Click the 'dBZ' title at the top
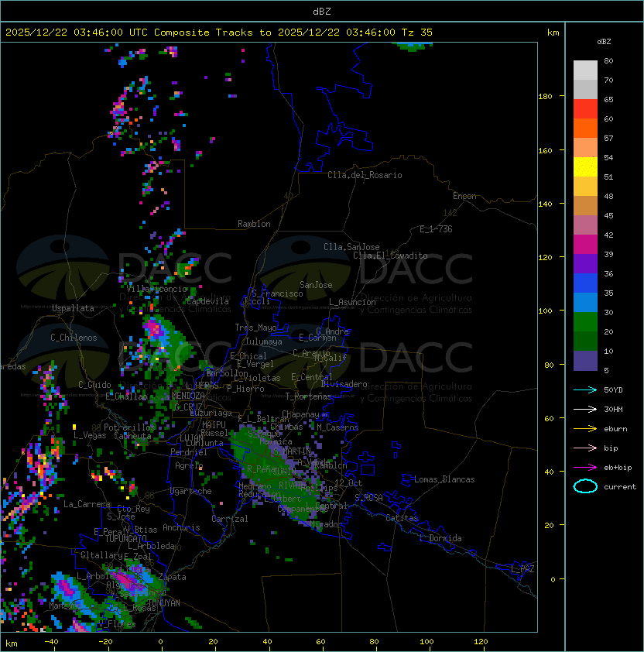This screenshot has height=652, width=644. pos(322,11)
